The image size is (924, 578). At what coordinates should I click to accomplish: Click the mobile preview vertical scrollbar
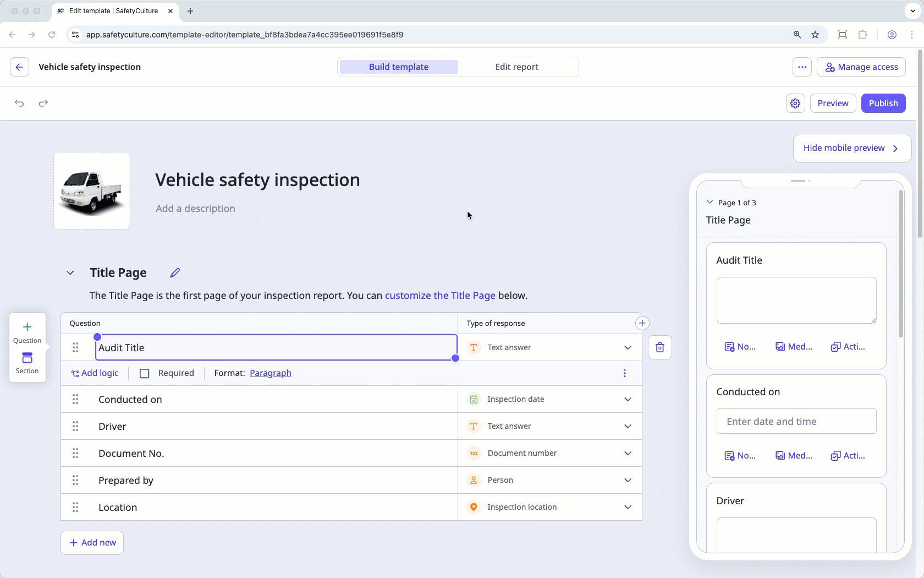900,264
